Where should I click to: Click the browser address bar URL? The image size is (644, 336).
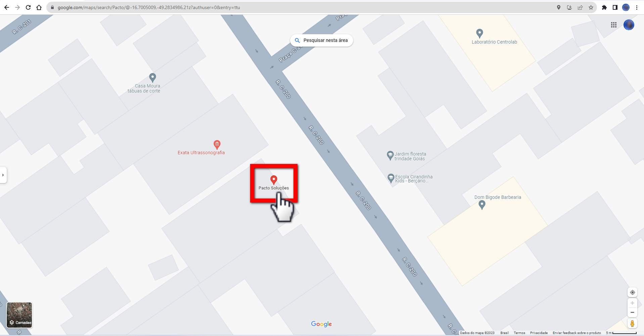coord(149,7)
